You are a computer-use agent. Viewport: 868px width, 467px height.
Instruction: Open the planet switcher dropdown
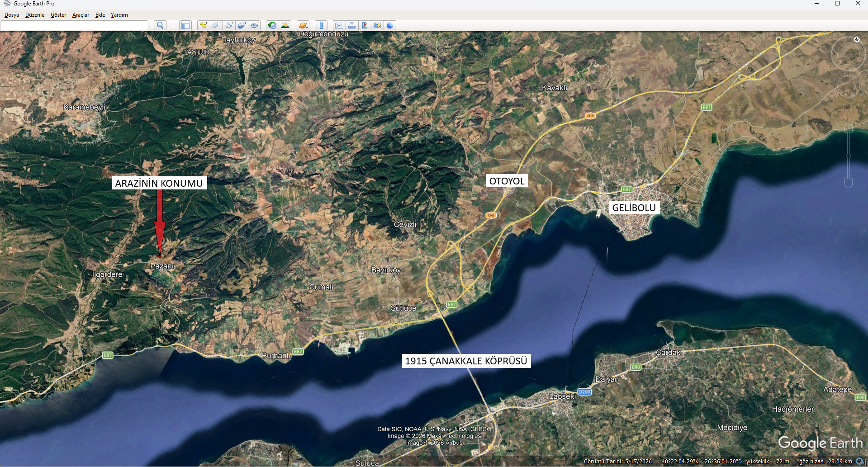point(303,25)
